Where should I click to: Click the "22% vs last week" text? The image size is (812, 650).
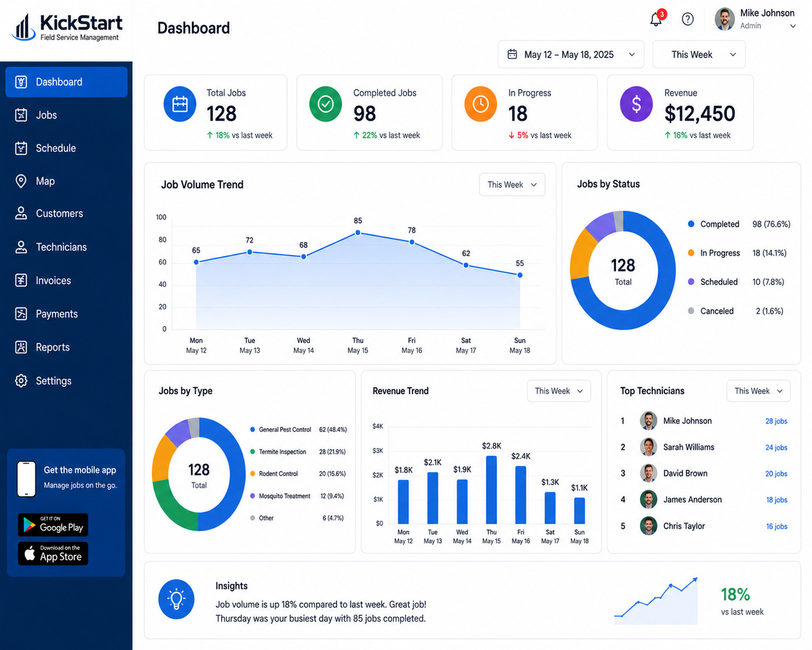tap(387, 135)
